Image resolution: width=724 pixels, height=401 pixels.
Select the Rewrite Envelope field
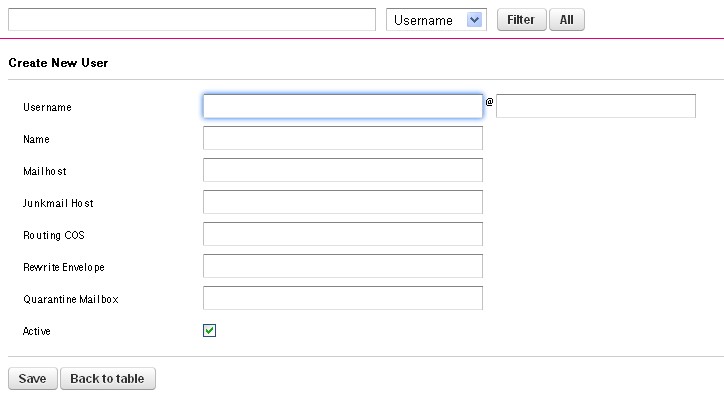[342, 267]
